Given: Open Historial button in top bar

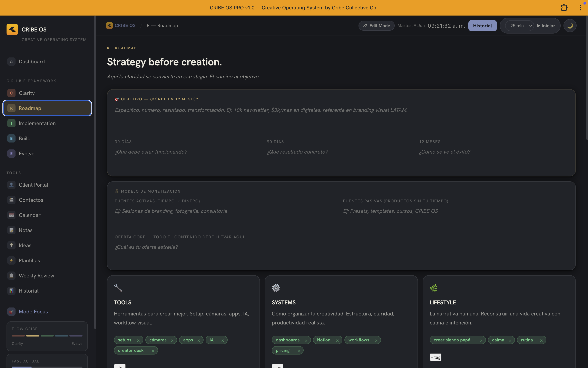Looking at the screenshot, I should (x=482, y=26).
